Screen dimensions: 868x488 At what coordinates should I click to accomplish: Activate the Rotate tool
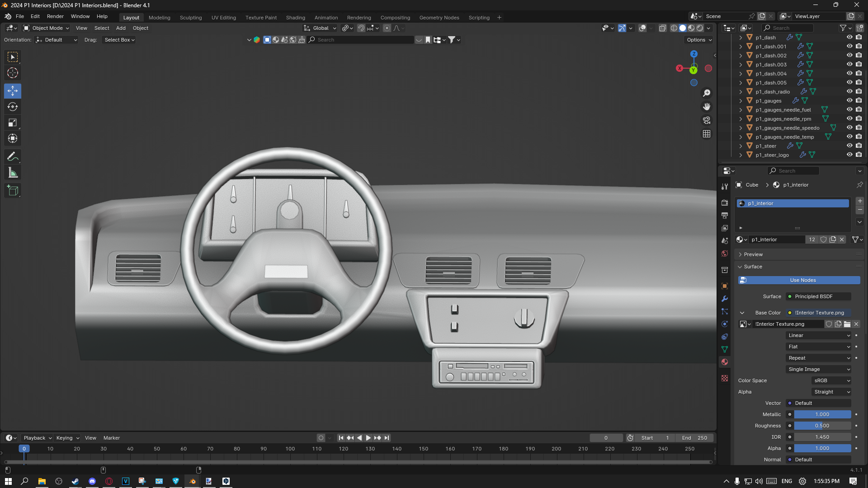(13, 107)
